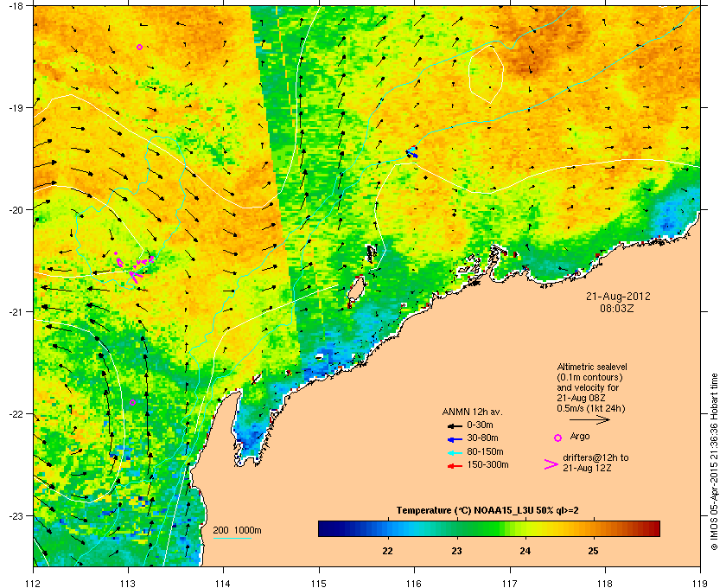Click the 'ANMN 12h av.' legend heading
The height and width of the screenshot is (588, 726).
(472, 412)
